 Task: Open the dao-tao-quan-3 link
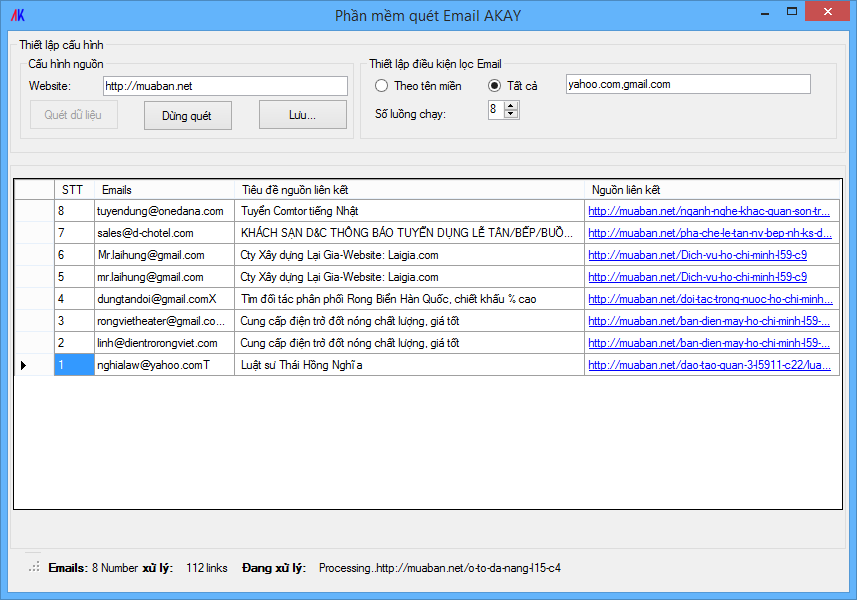pos(709,365)
